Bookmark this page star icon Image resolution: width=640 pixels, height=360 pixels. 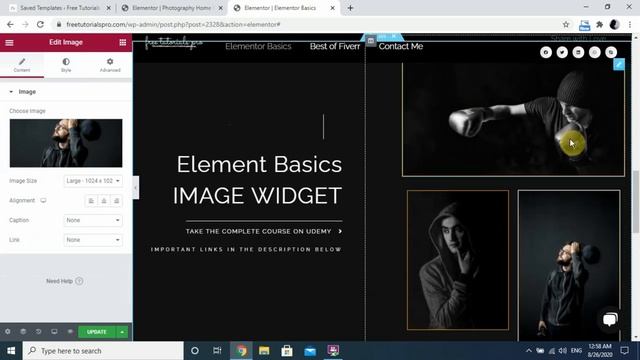pos(566,24)
